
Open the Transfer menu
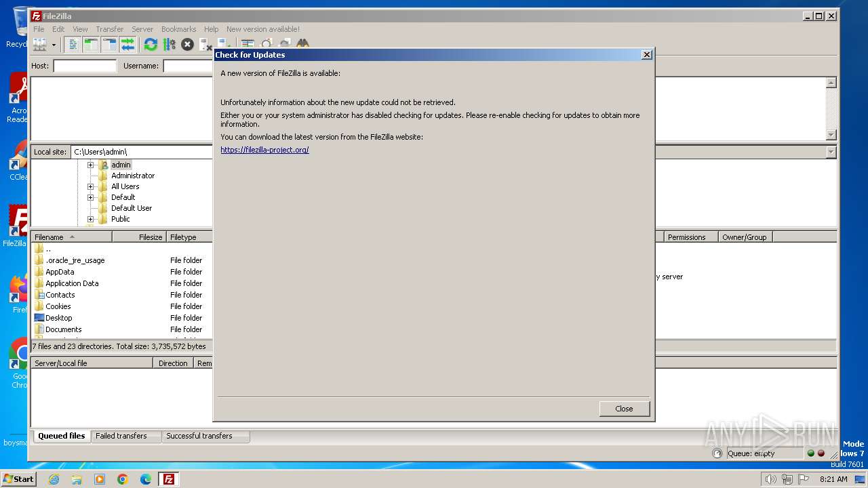tap(110, 29)
